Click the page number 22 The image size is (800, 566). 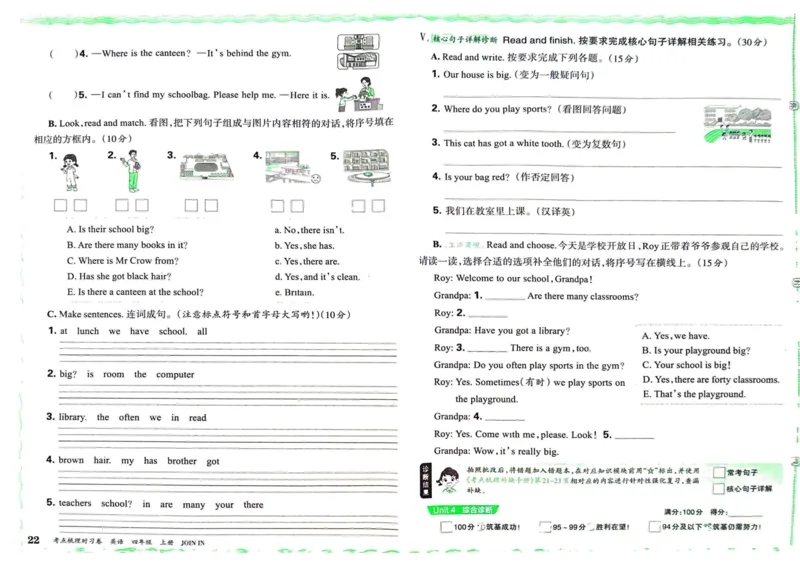coord(33,540)
